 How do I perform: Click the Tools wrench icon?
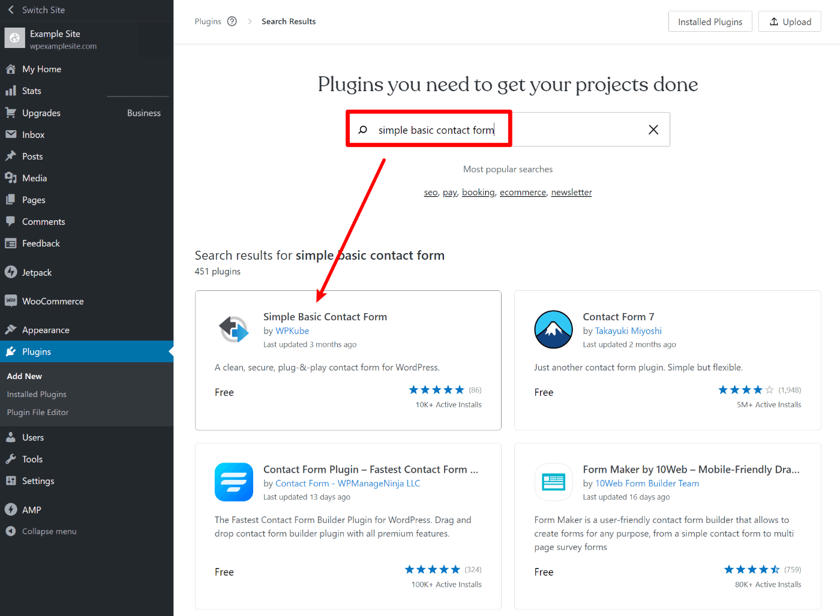point(11,459)
